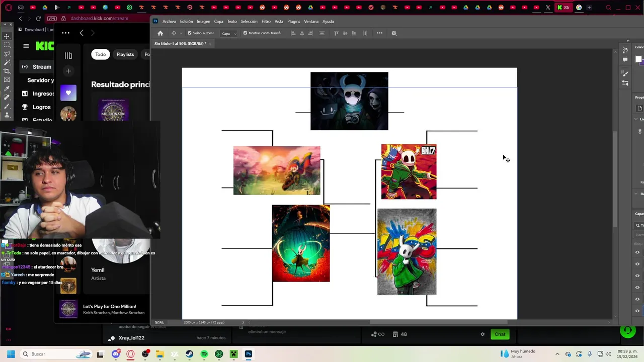Toggle Mostrar contr. transf. checkbox
The width and height of the screenshot is (644, 362).
point(245,33)
